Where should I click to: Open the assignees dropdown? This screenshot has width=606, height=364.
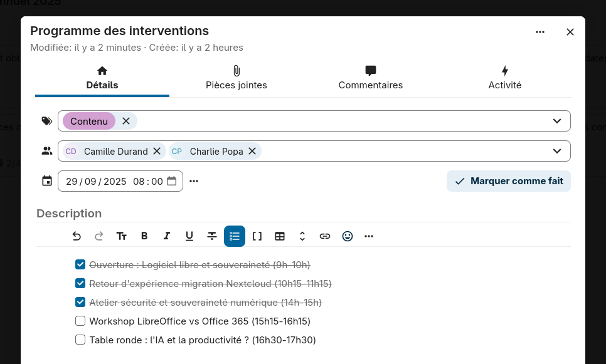556,151
